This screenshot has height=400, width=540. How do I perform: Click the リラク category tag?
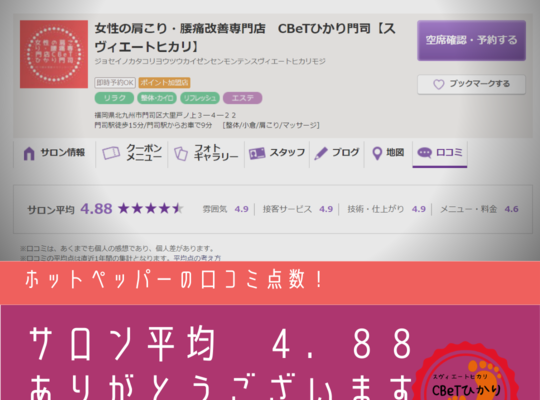pyautogui.click(x=114, y=98)
